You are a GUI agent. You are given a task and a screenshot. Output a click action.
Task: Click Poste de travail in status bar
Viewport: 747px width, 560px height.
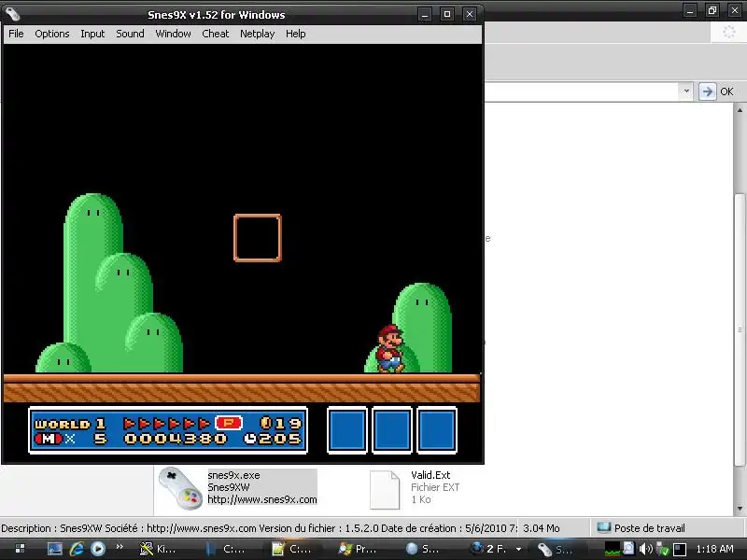click(649, 528)
